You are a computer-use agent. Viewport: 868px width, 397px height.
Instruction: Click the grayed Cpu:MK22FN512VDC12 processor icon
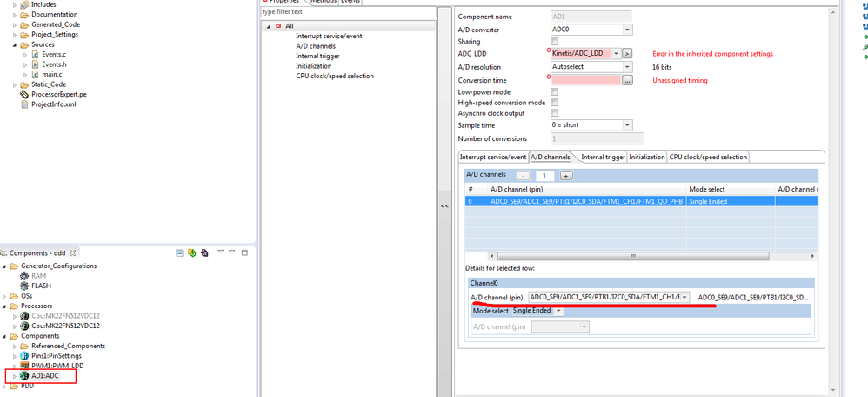[x=24, y=315]
